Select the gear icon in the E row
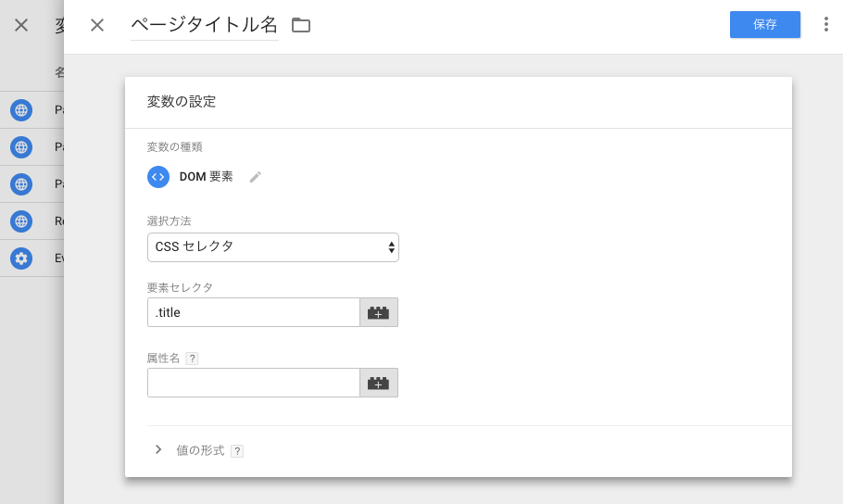 tap(21, 258)
